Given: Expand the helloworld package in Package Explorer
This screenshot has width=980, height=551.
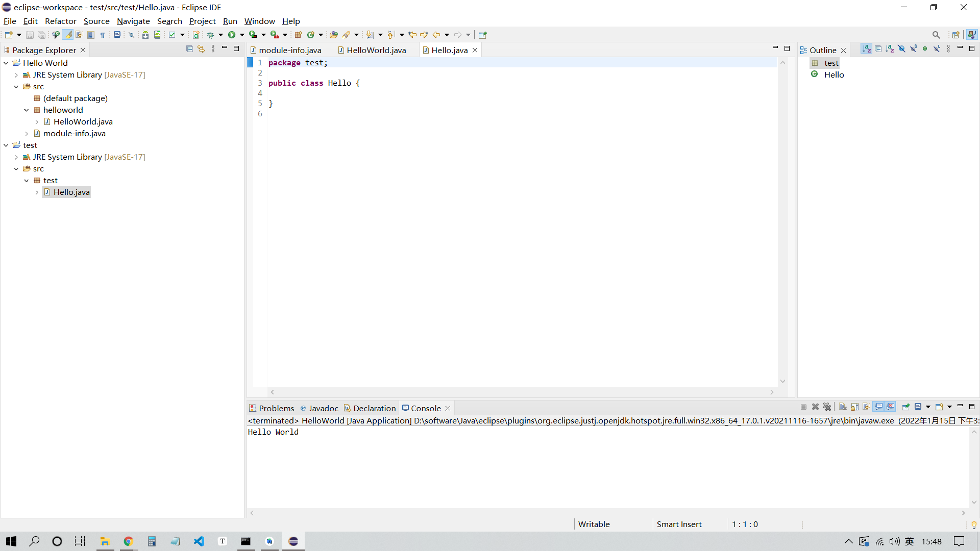Looking at the screenshot, I should pyautogui.click(x=27, y=110).
